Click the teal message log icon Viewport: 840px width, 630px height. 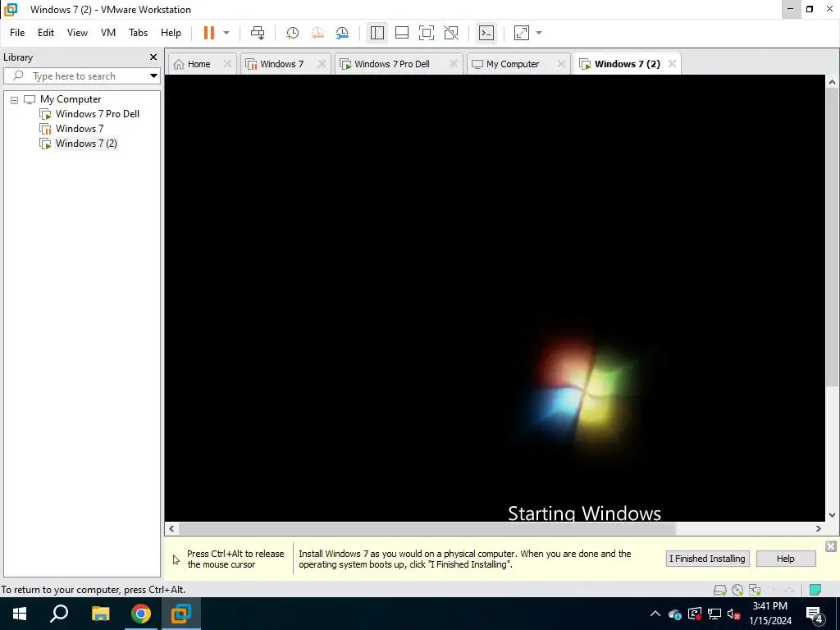[x=815, y=590]
